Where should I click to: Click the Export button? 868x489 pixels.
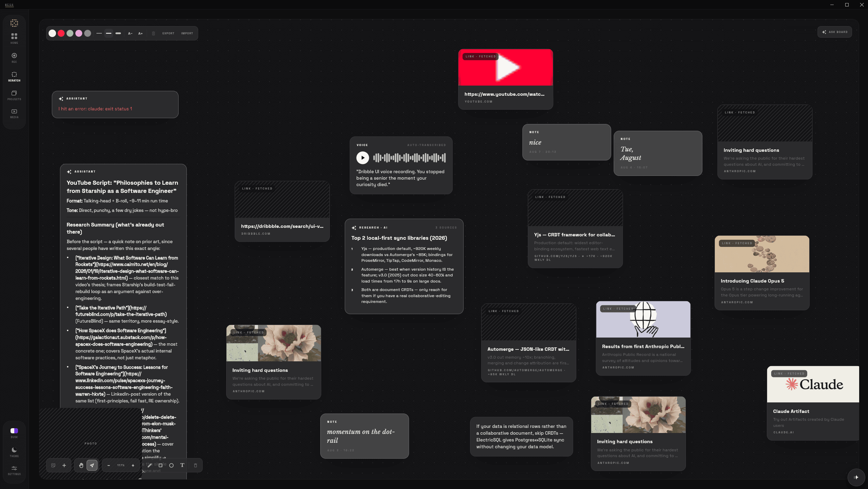pyautogui.click(x=168, y=33)
